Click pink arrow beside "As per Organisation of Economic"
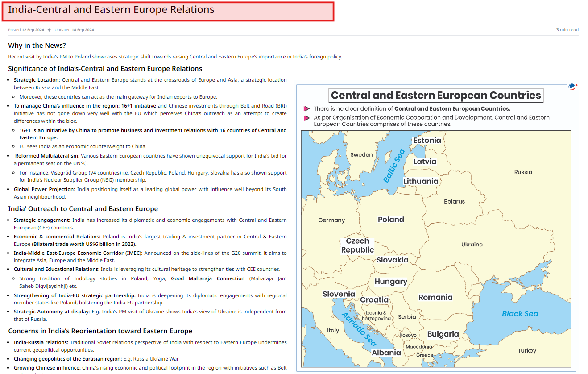This screenshot has width=588, height=374. (306, 118)
